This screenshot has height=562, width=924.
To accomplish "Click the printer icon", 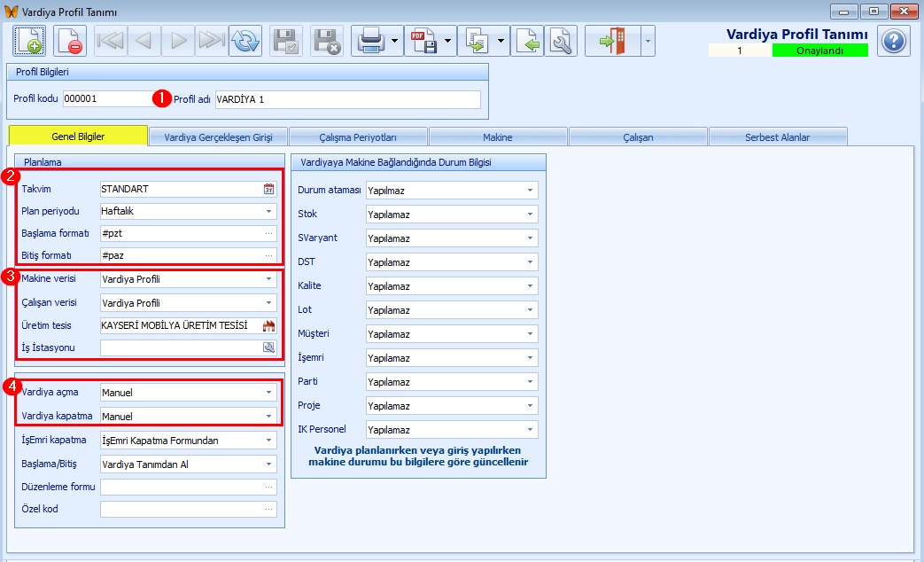I will (x=371, y=42).
